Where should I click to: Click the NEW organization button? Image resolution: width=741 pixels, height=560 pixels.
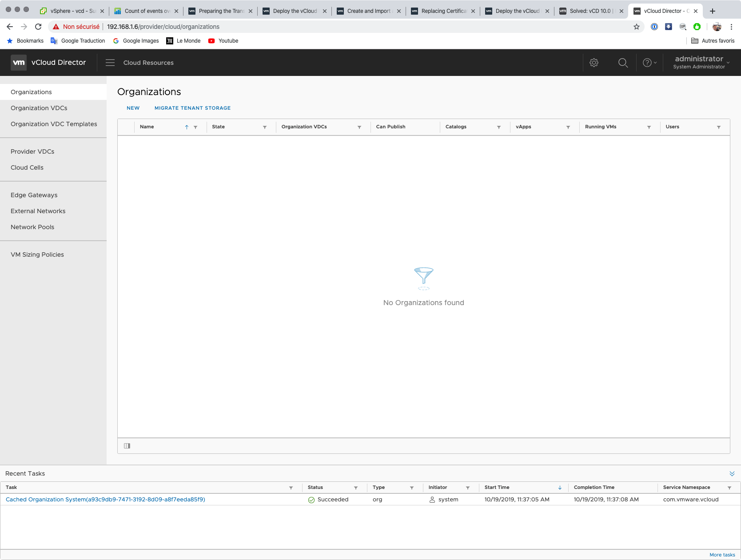(133, 108)
